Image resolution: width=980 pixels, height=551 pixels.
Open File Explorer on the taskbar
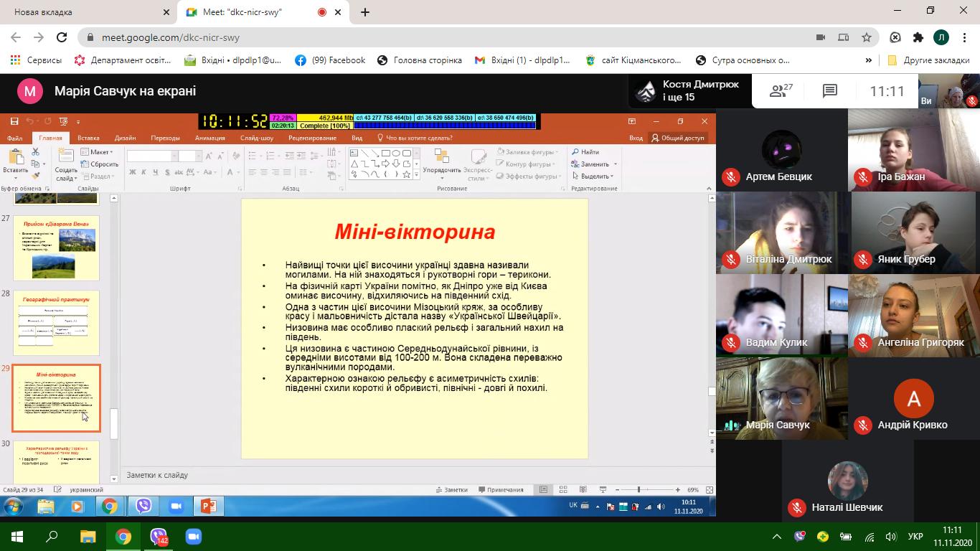click(x=88, y=537)
